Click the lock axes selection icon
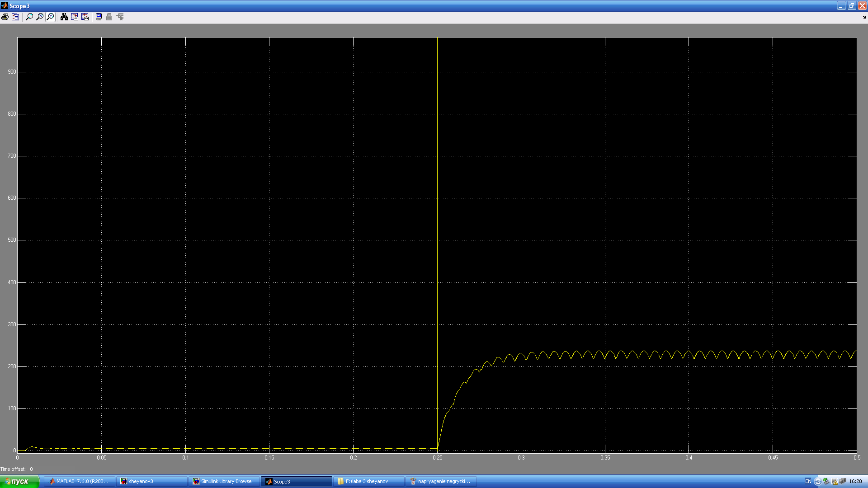 point(109,17)
